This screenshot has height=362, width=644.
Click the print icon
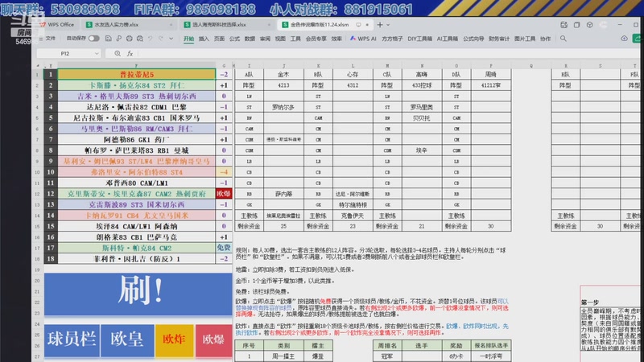coord(130,39)
